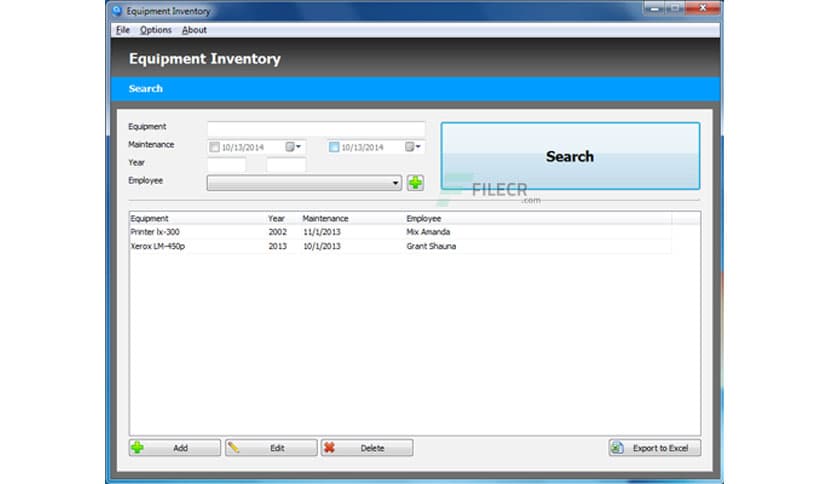Select the Xerox LM-450p row
Viewport: 836px width, 484px height.
tap(400, 246)
